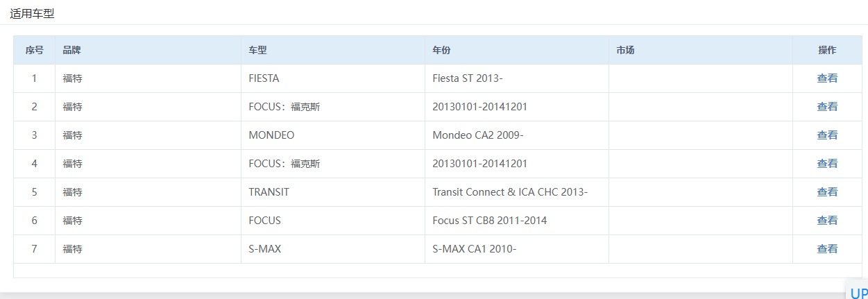This screenshot has height=299, width=868.
Task: Select Transit Connect & ICA CHC 2013- cell
Action: (517, 192)
